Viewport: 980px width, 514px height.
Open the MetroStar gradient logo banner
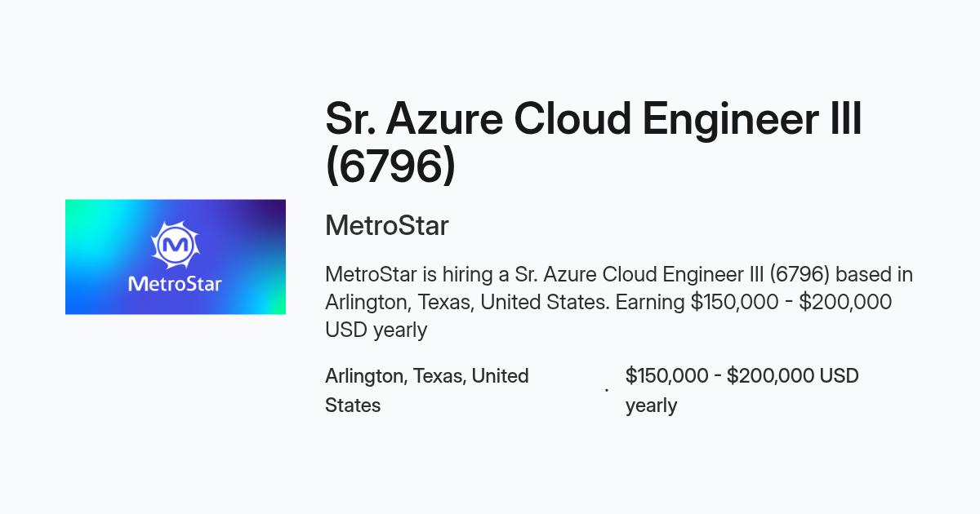point(176,257)
